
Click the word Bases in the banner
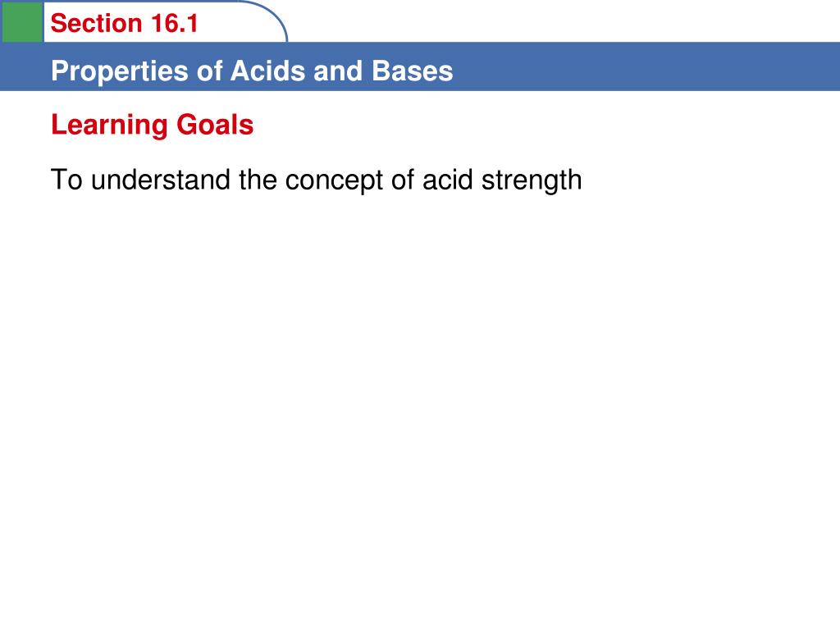413,71
